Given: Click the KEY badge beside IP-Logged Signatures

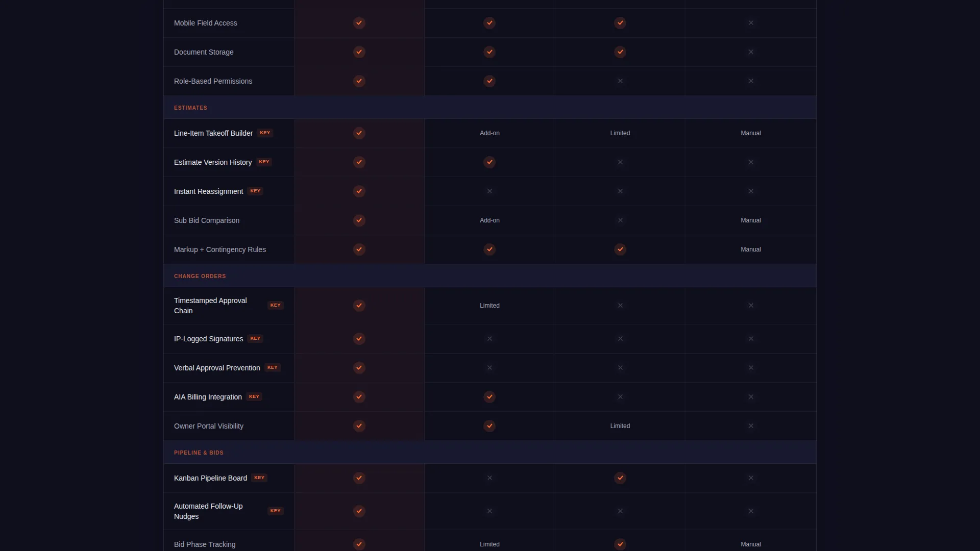Looking at the screenshot, I should coord(255,338).
